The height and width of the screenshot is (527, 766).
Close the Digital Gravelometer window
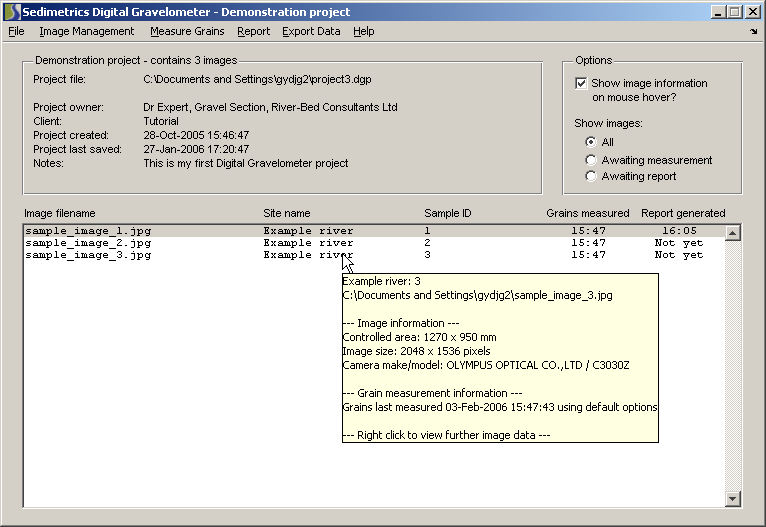tap(753, 12)
